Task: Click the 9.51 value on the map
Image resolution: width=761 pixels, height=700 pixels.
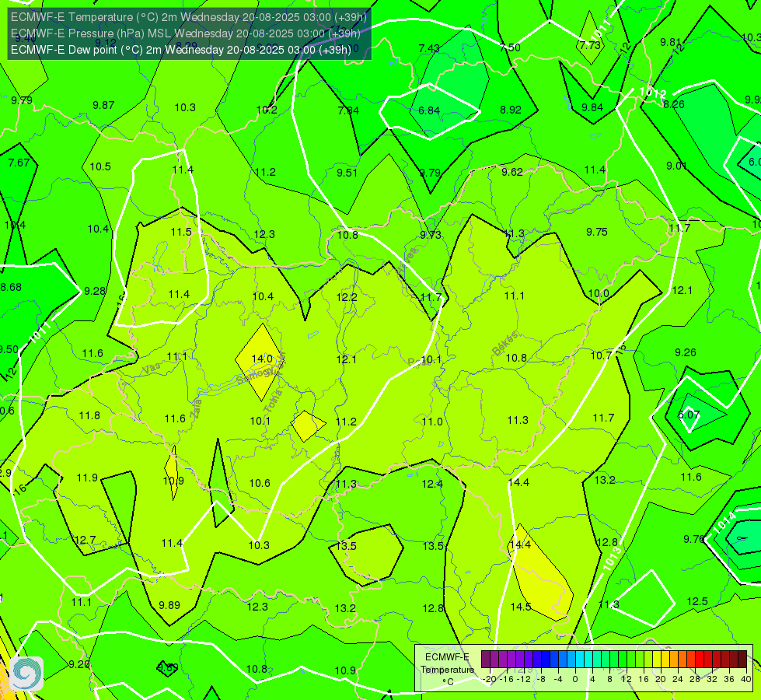Action: tap(347, 173)
